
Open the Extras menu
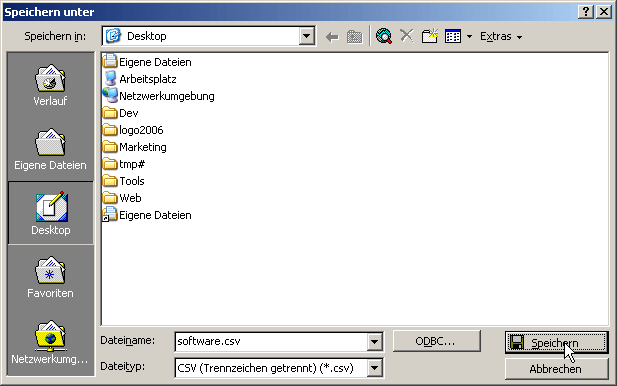(501, 37)
